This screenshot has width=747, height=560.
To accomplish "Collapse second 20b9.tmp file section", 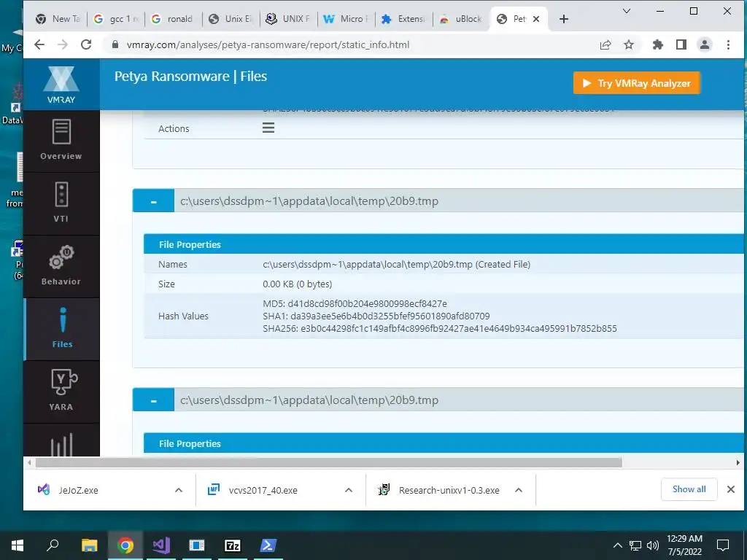I will click(x=153, y=400).
